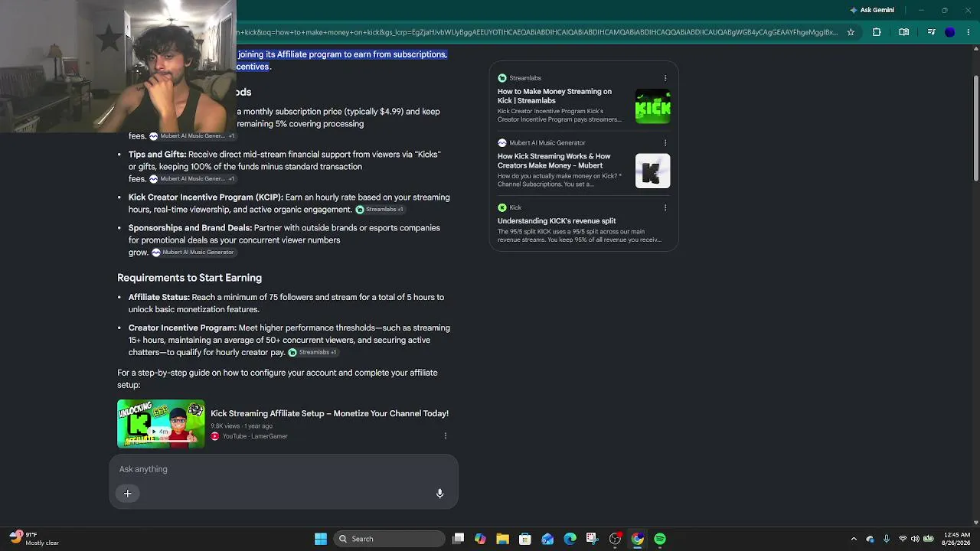Open 'Understanding KICK's revenue split' link
Screen dimensions: 980x551
(557, 221)
